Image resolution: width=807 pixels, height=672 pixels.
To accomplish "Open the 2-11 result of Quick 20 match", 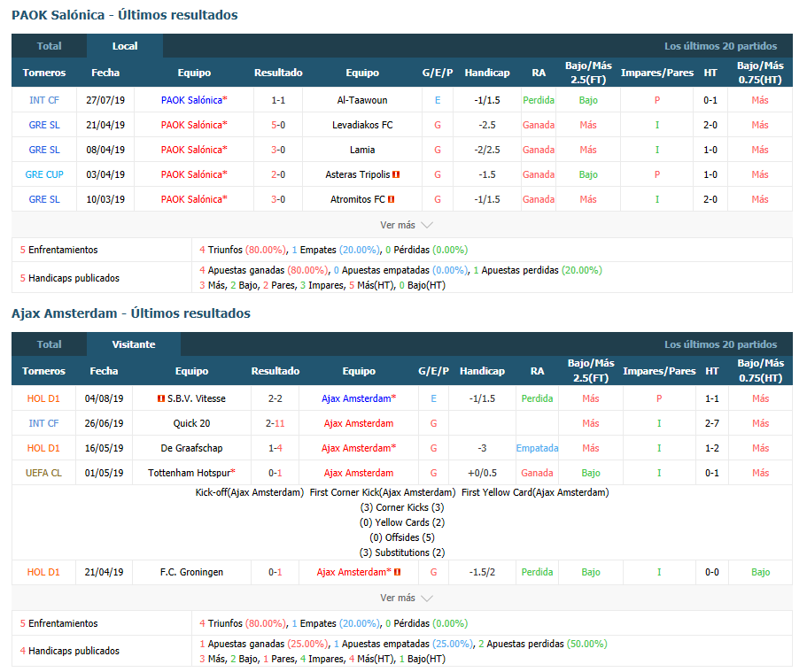I will coord(275,423).
